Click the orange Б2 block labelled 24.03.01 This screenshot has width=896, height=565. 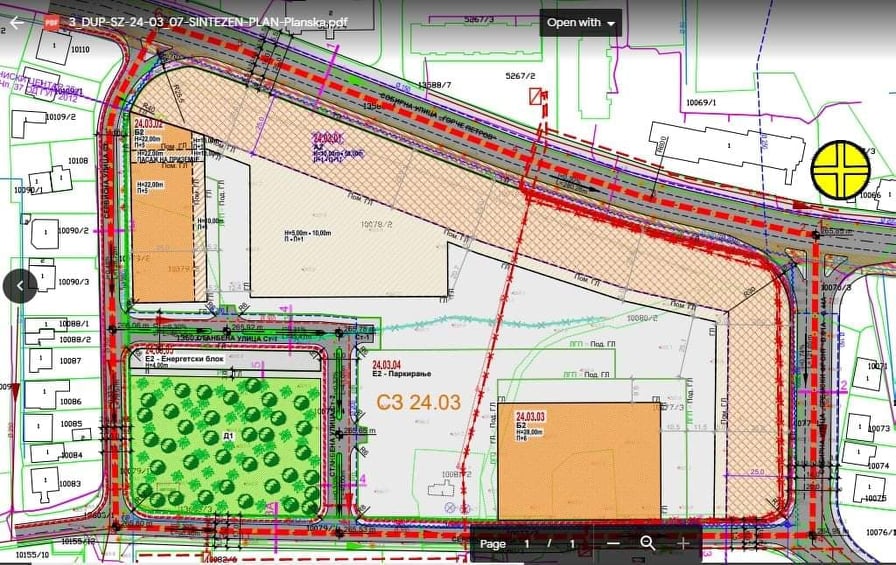(x=161, y=215)
